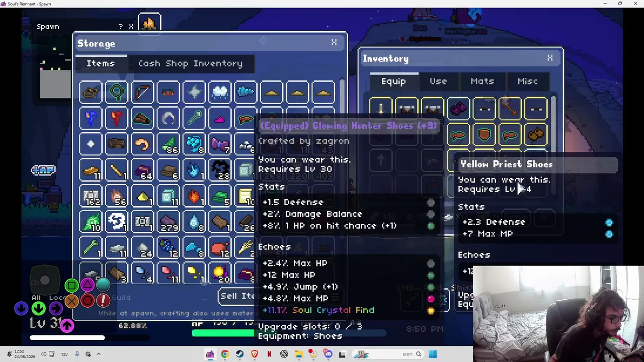Image resolution: width=644 pixels, height=362 pixels.
Task: Open the Windows Start menu
Action: 433,354
